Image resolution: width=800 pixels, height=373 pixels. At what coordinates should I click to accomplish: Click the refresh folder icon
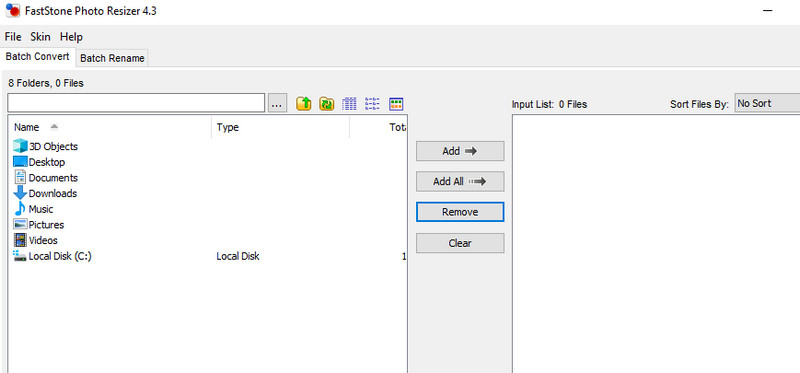[x=327, y=104]
